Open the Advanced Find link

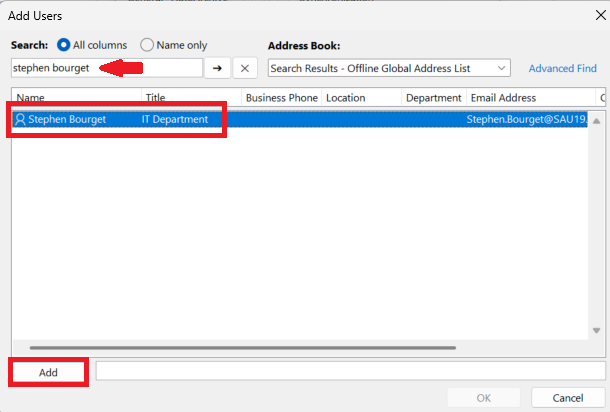coord(563,68)
